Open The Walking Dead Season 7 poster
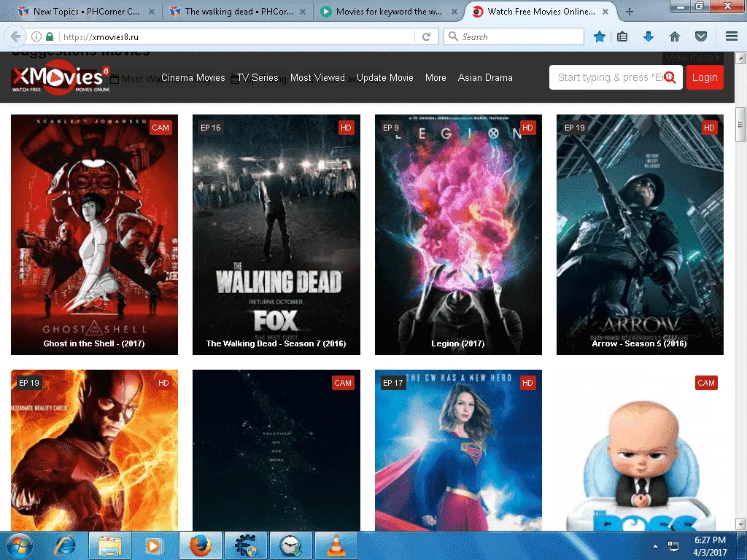The height and width of the screenshot is (560, 747). 276,234
